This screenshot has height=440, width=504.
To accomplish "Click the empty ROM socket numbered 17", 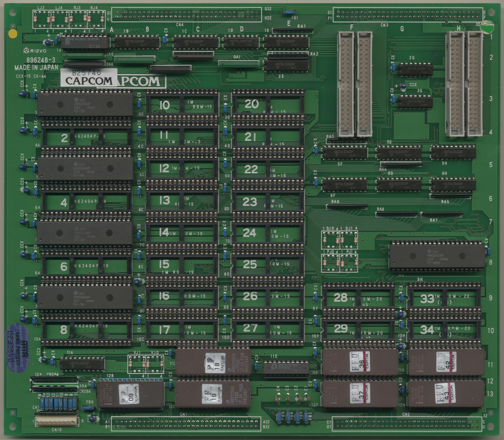I will coord(182,330).
